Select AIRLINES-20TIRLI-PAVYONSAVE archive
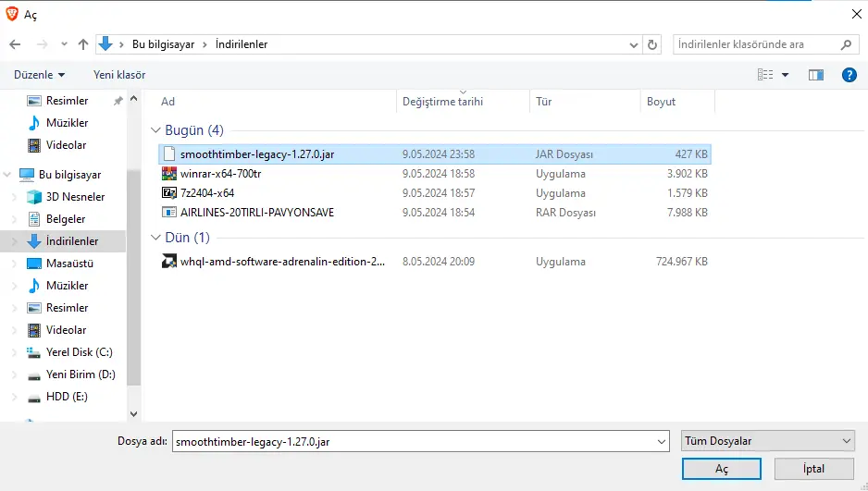 click(x=435, y=213)
